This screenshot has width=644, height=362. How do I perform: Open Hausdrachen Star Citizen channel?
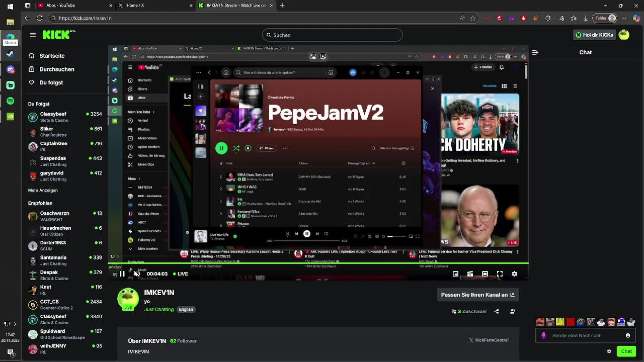(x=65, y=231)
